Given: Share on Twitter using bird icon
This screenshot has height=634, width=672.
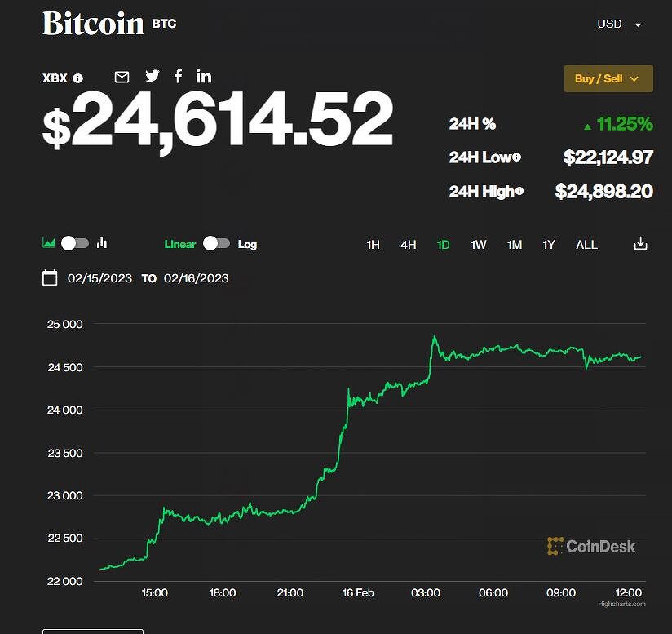Looking at the screenshot, I should 153,76.
